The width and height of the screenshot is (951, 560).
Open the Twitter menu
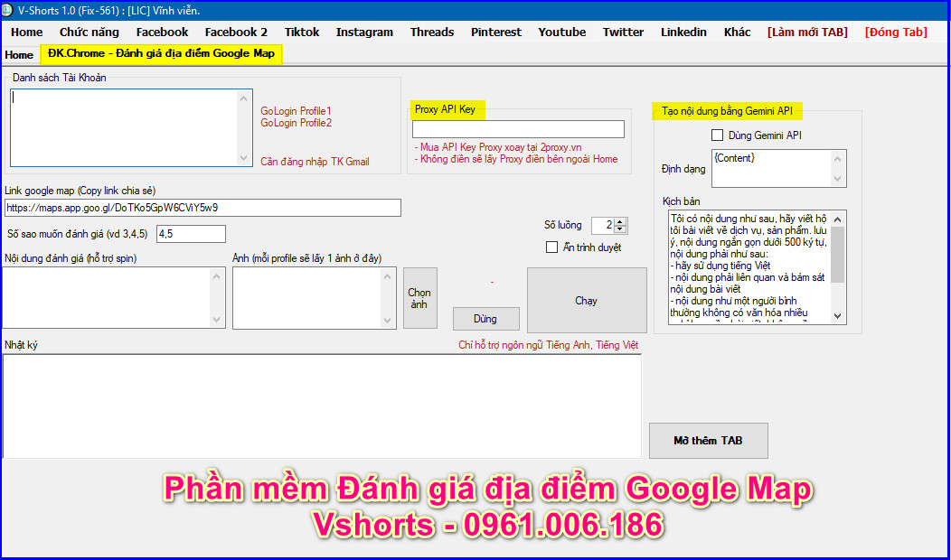tap(623, 33)
